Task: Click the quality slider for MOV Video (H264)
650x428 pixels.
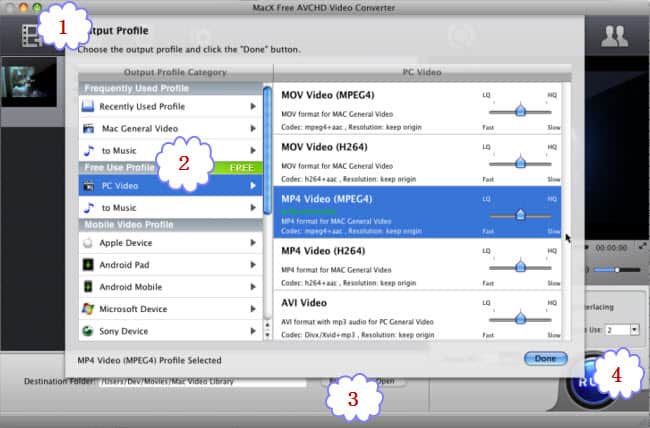Action: tap(520, 163)
